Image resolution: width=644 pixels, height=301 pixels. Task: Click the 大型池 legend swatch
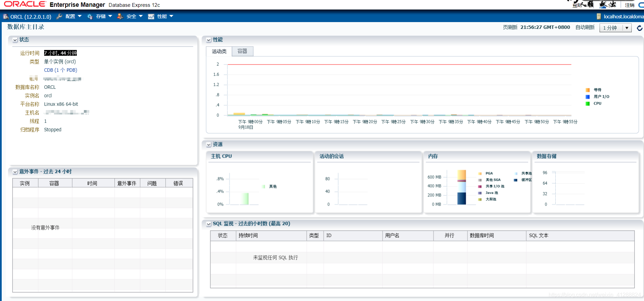480,199
